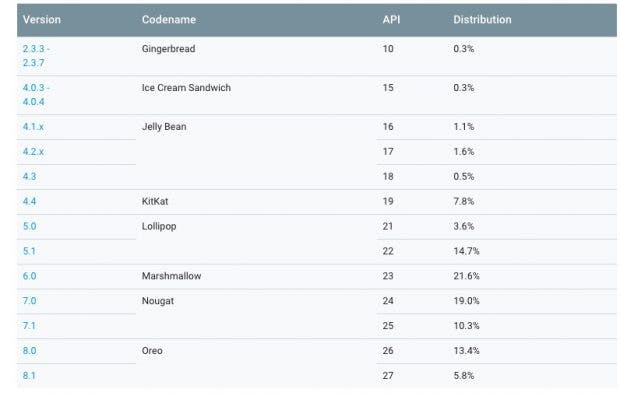Open the 7.0 Nougat version link
The width and height of the screenshot is (620, 396).
point(29,301)
